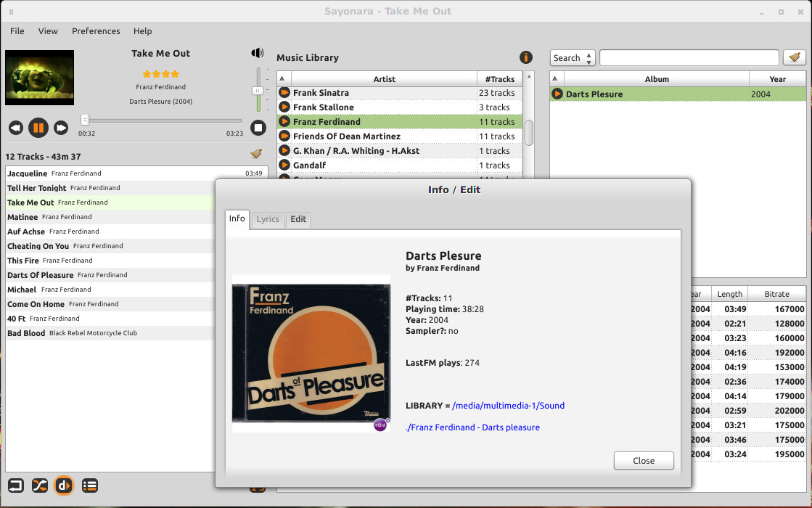Select the Michael track in the playlist
812x508 pixels.
(x=111, y=290)
